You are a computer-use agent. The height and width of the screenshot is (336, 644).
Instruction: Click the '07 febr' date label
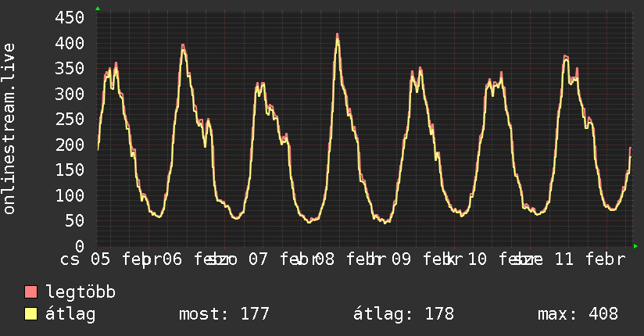(x=279, y=259)
